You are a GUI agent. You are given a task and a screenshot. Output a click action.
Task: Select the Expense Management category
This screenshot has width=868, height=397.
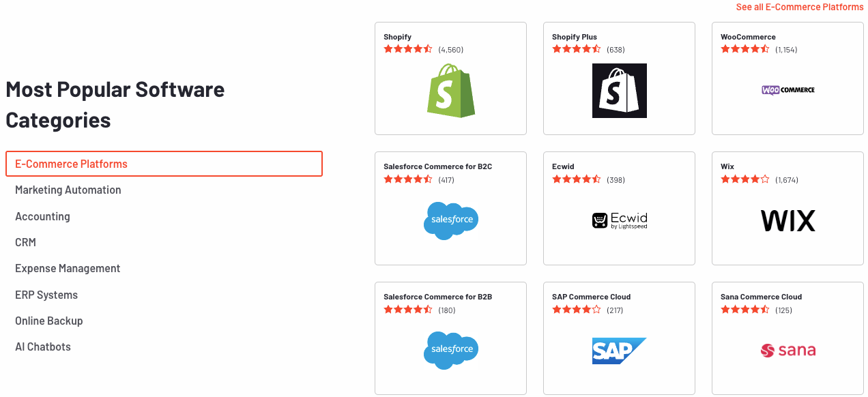[x=68, y=269]
